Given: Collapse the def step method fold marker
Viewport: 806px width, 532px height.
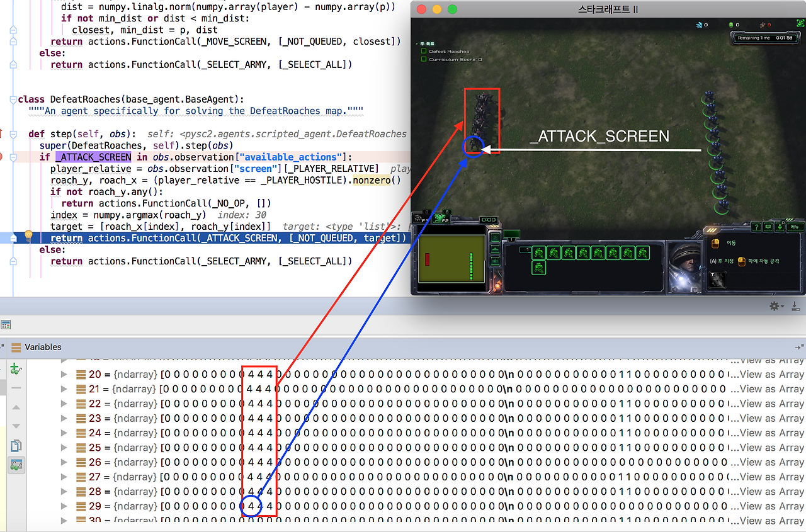Looking at the screenshot, I should tap(13, 134).
